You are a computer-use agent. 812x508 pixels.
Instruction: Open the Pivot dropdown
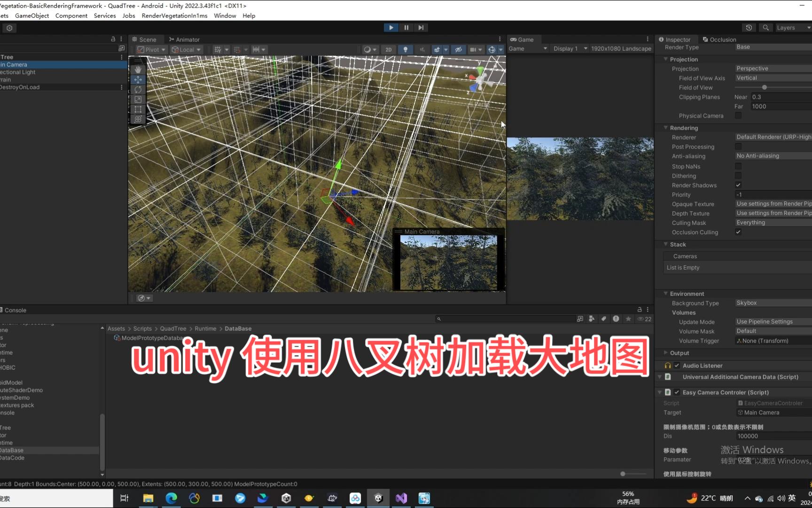[152, 49]
